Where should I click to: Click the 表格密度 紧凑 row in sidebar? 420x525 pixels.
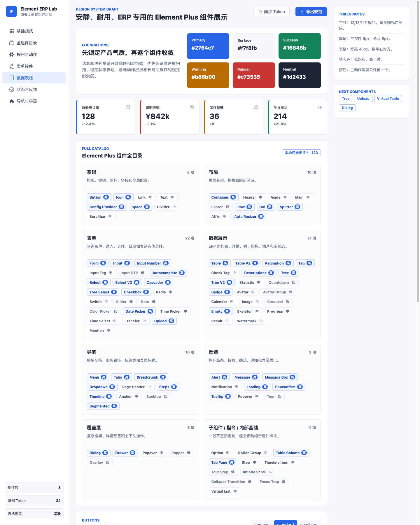34,514
